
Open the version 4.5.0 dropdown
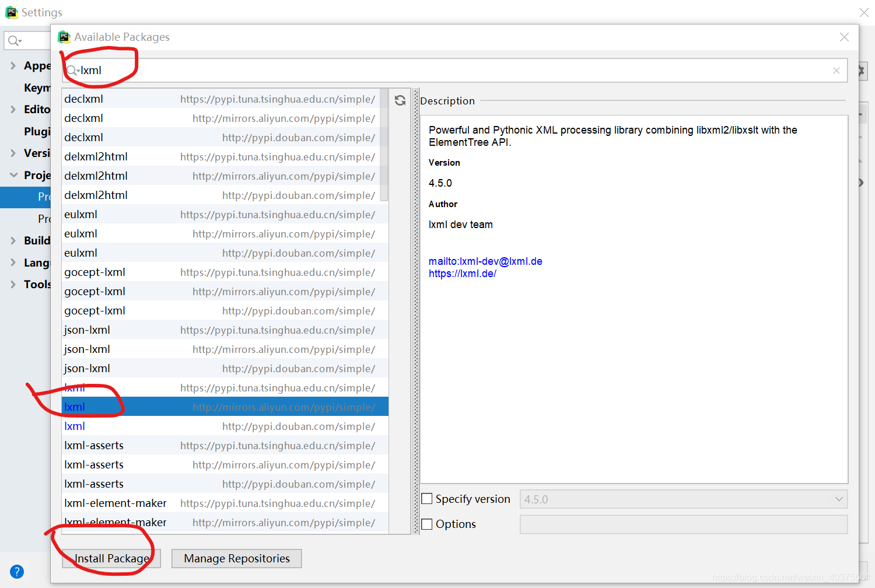pyautogui.click(x=839, y=499)
